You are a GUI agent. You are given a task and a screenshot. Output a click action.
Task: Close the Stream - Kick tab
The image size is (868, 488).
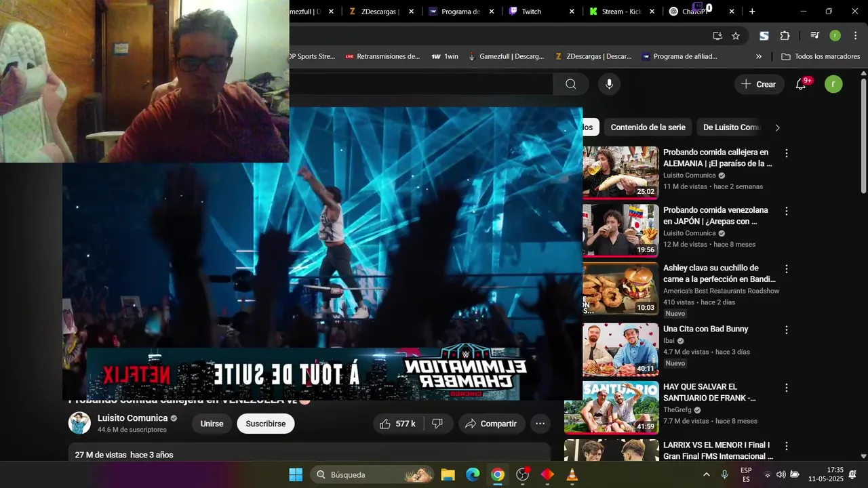652,12
